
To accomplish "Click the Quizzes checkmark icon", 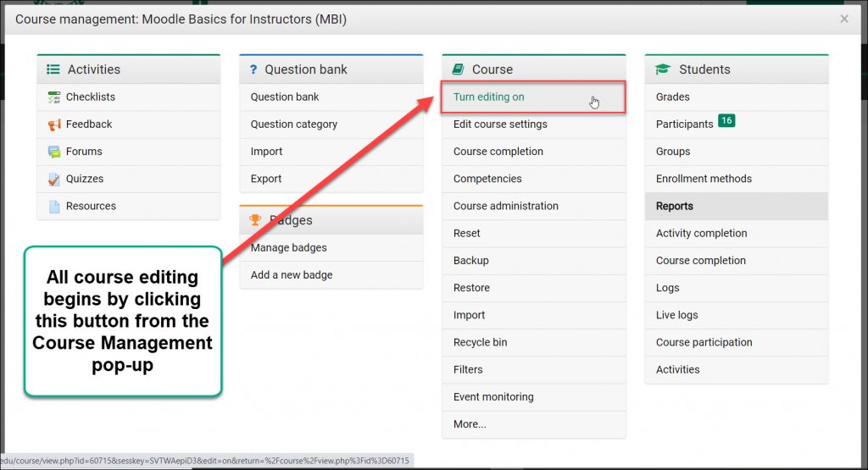I will [54, 180].
